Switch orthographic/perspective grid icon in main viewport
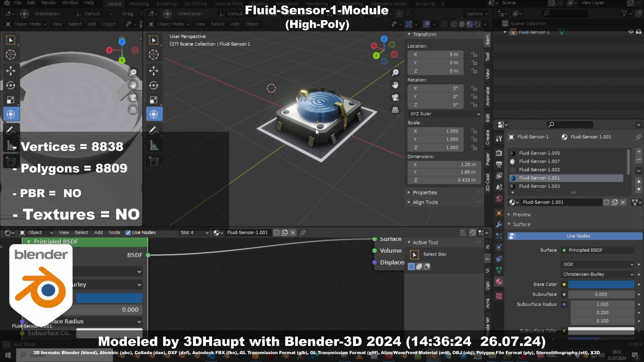The width and height of the screenshot is (644, 362). pos(395,110)
